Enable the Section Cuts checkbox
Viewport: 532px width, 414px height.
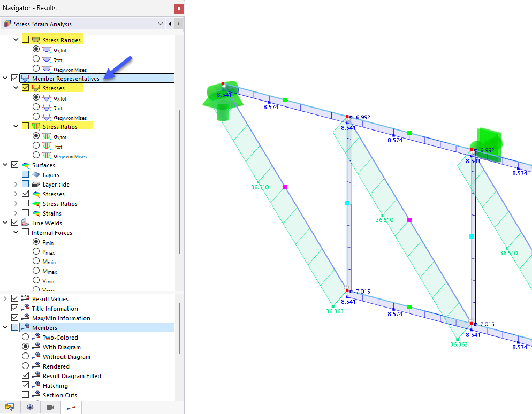coord(26,394)
